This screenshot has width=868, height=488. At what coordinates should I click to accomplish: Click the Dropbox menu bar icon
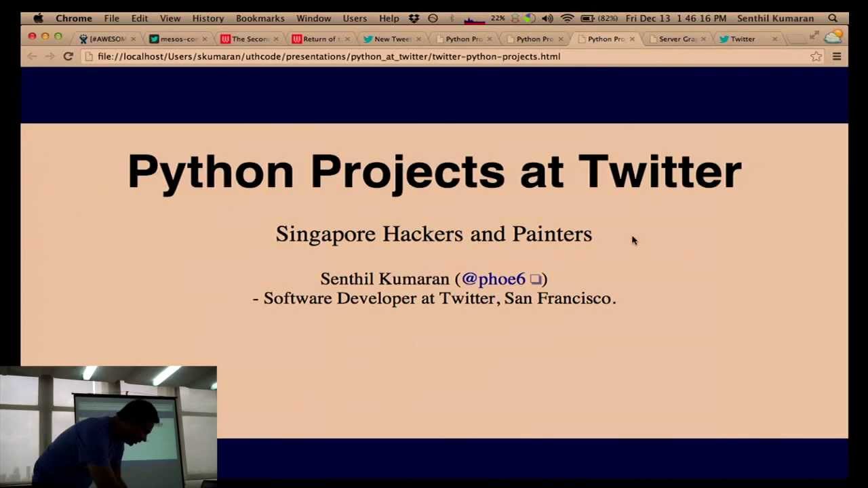pos(414,18)
